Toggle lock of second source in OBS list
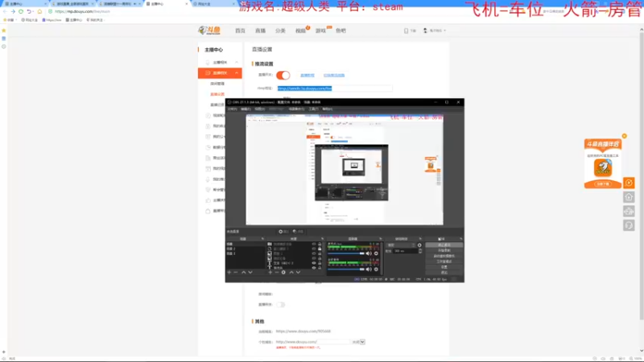 [x=320, y=249]
